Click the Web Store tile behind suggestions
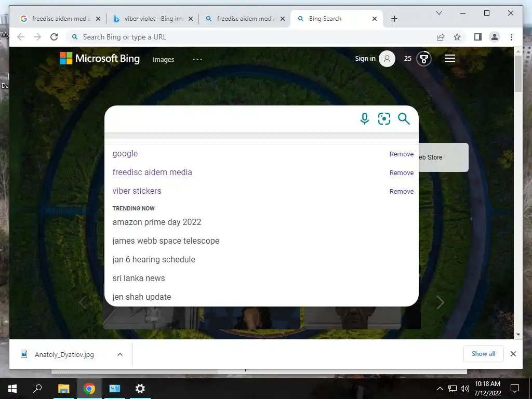Image resolution: width=532 pixels, height=399 pixels. point(444,157)
